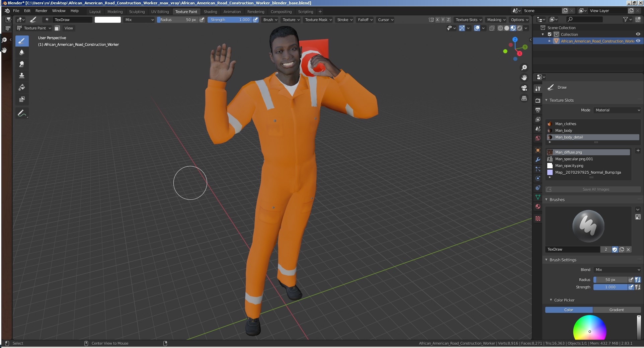Open the Texture properties tab
644x348 pixels.
point(538,219)
